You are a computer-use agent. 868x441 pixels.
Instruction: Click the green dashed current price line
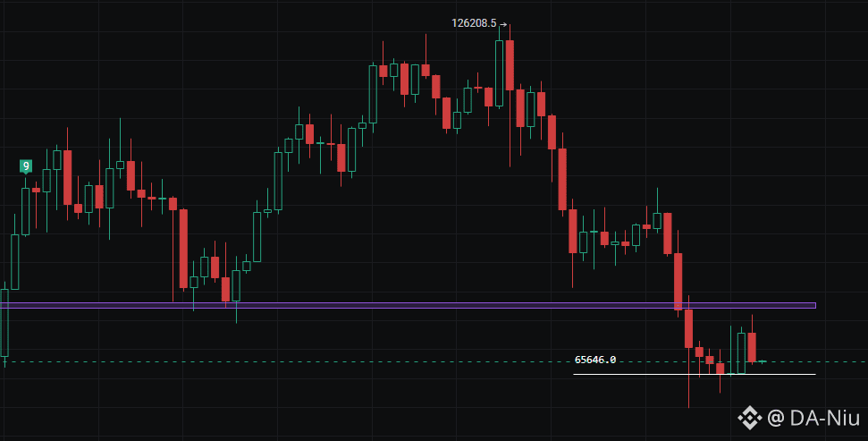[x=434, y=361]
